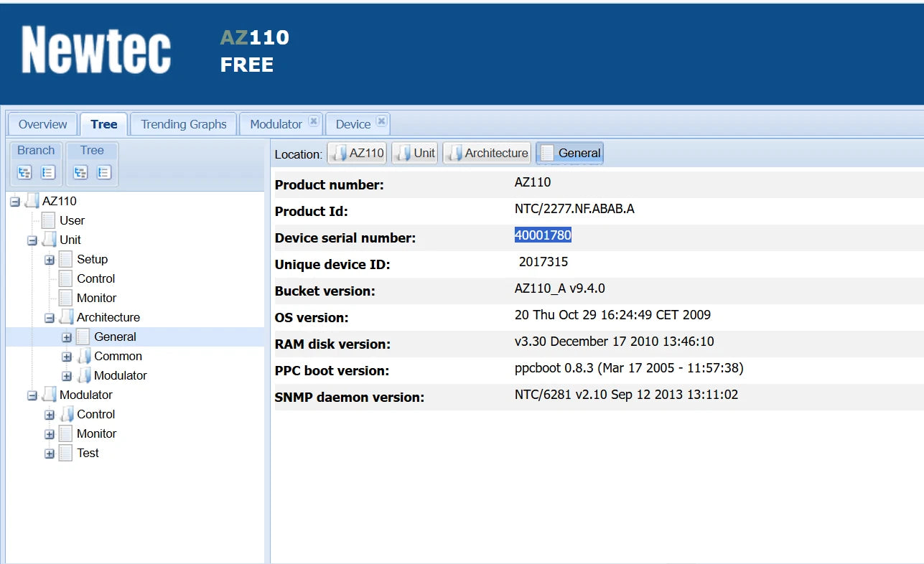The width and height of the screenshot is (924, 564).
Task: Click the Unit folder icon in tree
Action: pos(49,240)
